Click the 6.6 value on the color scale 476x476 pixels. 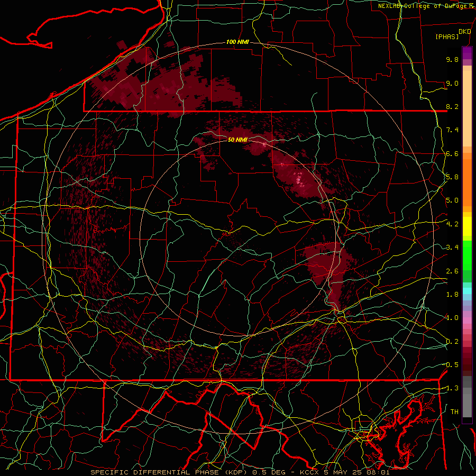click(x=452, y=153)
